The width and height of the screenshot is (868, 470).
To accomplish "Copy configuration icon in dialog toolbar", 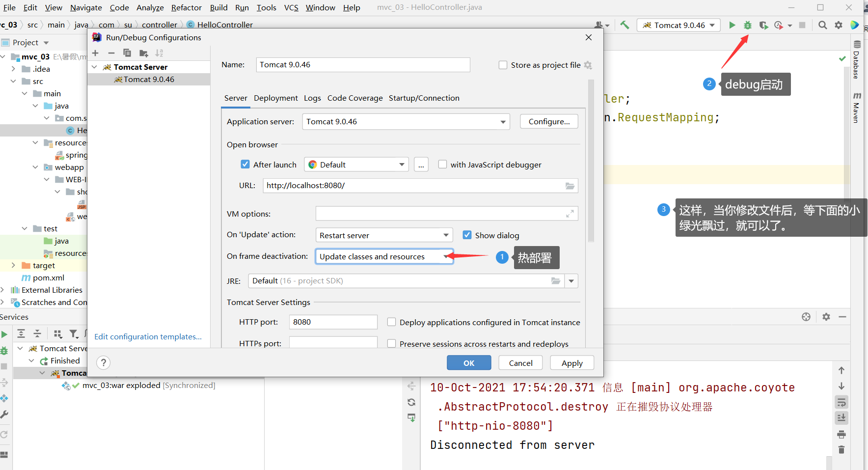I will tap(127, 53).
